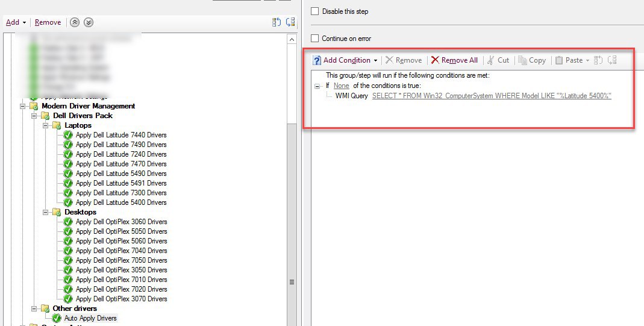The height and width of the screenshot is (326, 644).
Task: Open Add Condition dropdown
Action: [x=345, y=60]
